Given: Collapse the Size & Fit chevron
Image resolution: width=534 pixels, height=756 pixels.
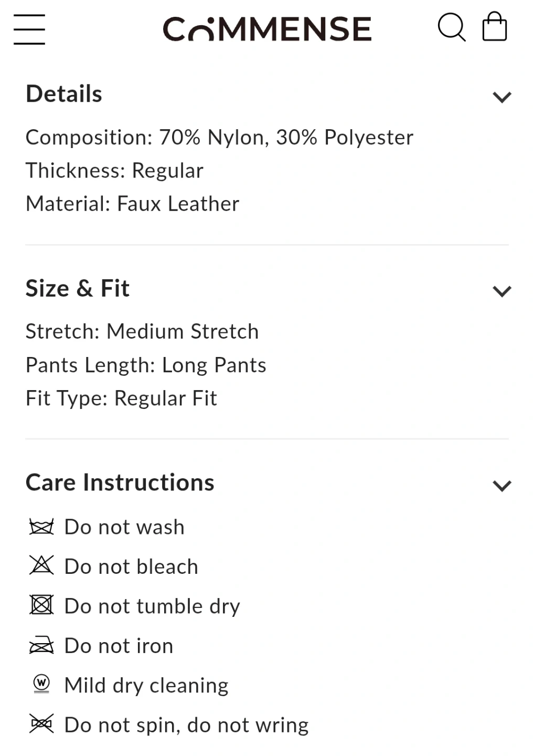Looking at the screenshot, I should [501, 291].
